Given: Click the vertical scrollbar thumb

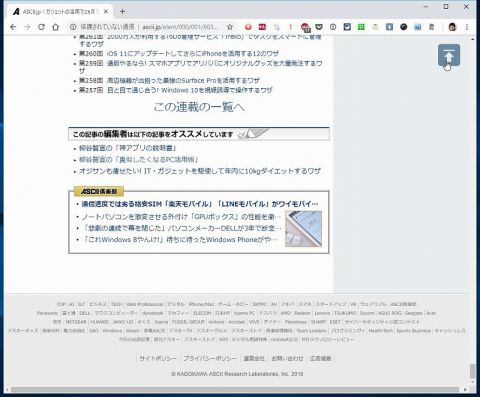Looking at the screenshot, I should click(472, 371).
